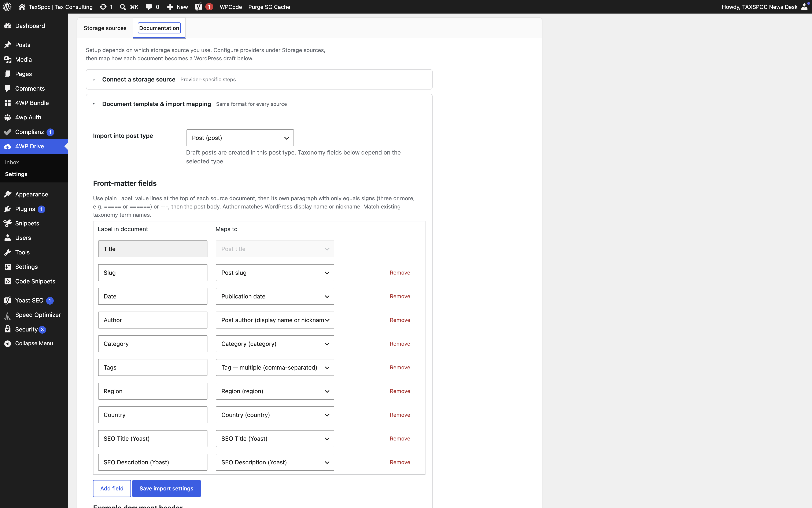The image size is (812, 508).
Task: Open the Yoast icon in admin bar
Action: (198, 7)
